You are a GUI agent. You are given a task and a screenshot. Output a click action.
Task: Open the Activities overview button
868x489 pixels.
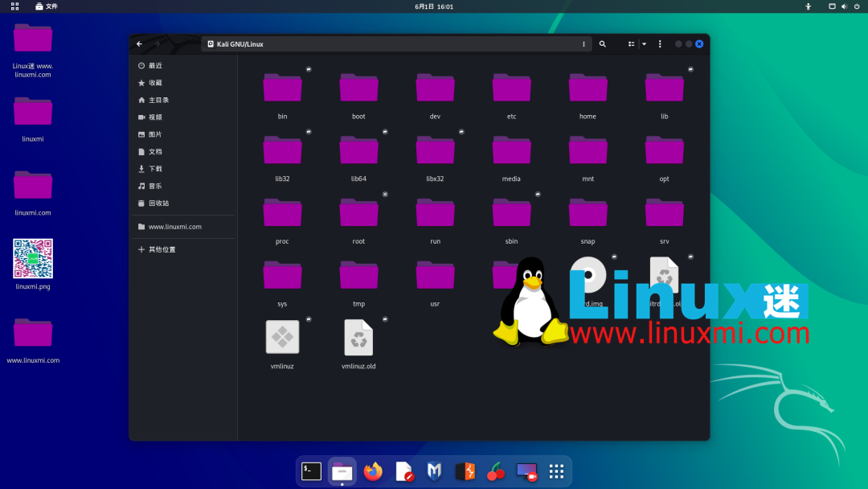[x=15, y=6]
